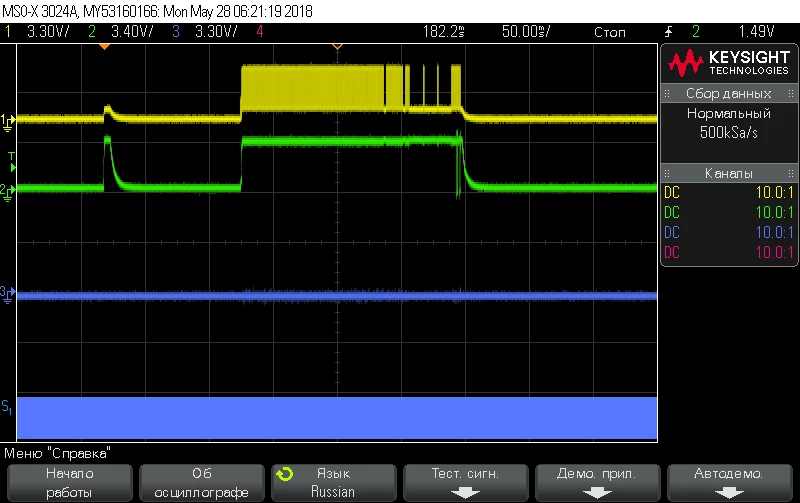
Task: Open the Сбор данных panel header
Action: pyautogui.click(x=729, y=93)
